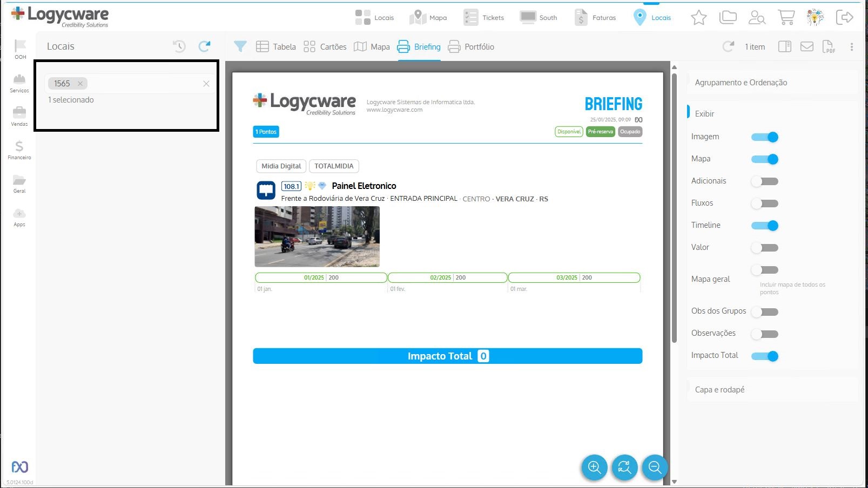Click the Faturas top navigation button
Image resolution: width=868 pixels, height=488 pixels.
point(595,18)
